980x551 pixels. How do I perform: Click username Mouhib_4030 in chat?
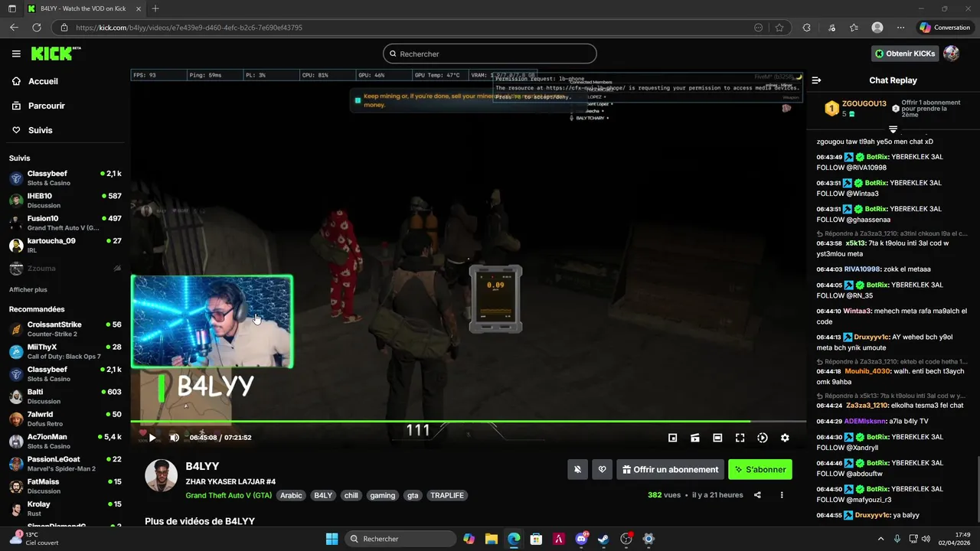[867, 371]
